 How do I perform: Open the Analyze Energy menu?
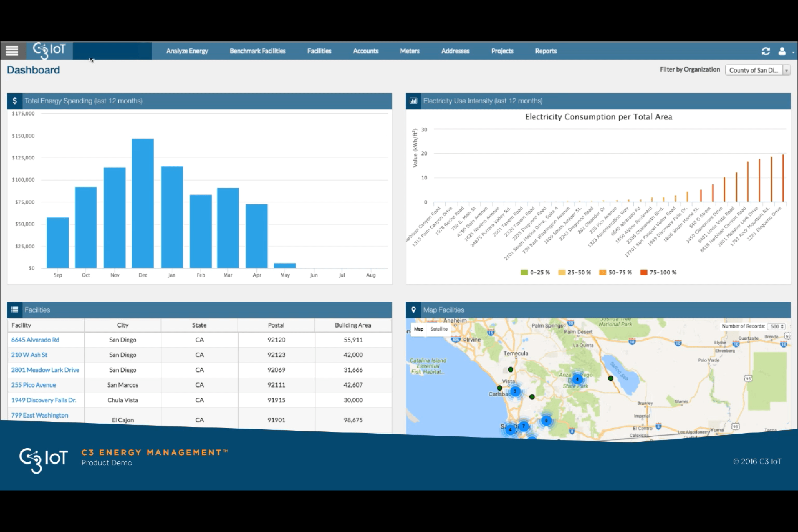point(187,51)
